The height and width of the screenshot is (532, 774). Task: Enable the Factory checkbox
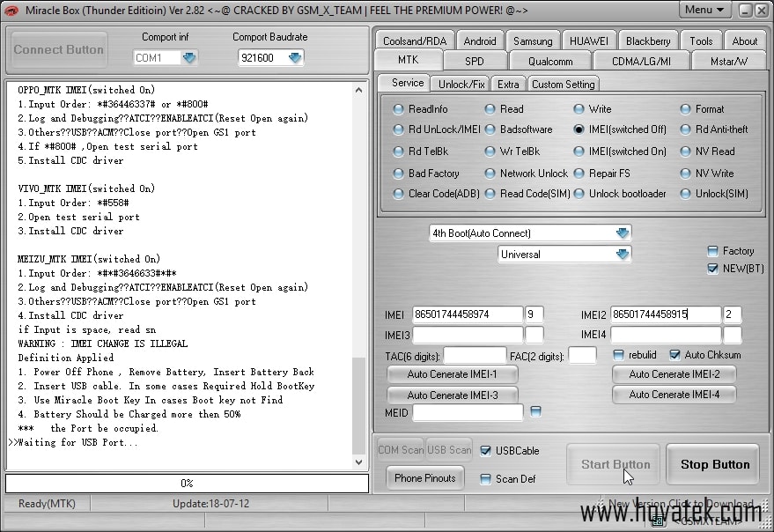712,251
